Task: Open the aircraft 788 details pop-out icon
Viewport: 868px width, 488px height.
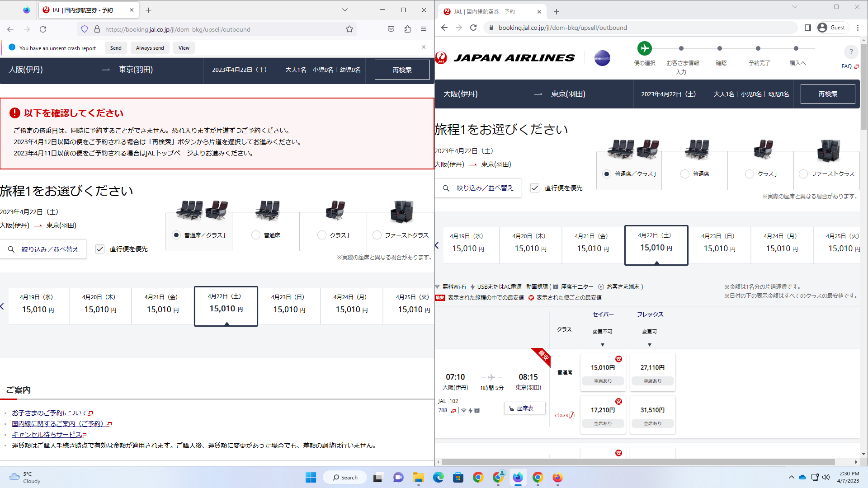Action: (453, 410)
